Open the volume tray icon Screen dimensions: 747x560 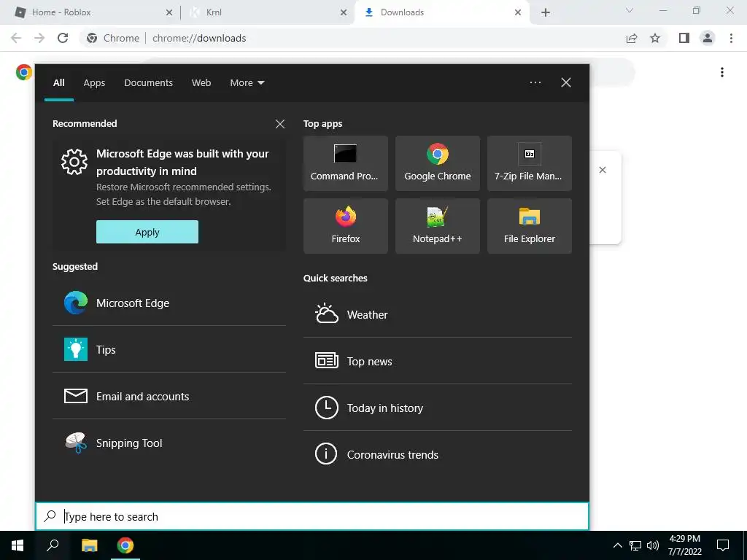653,545
